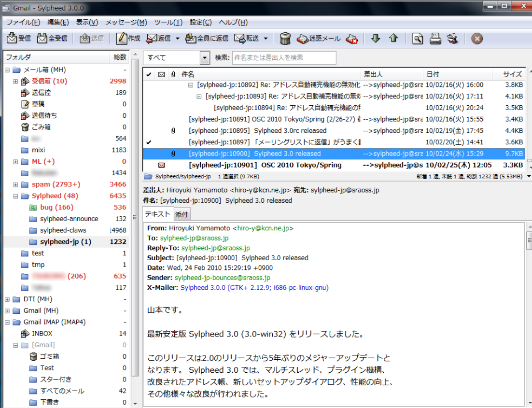Sort by 差出人 sender column header
Image resolution: width=532 pixels, height=408 pixels.
point(392,74)
